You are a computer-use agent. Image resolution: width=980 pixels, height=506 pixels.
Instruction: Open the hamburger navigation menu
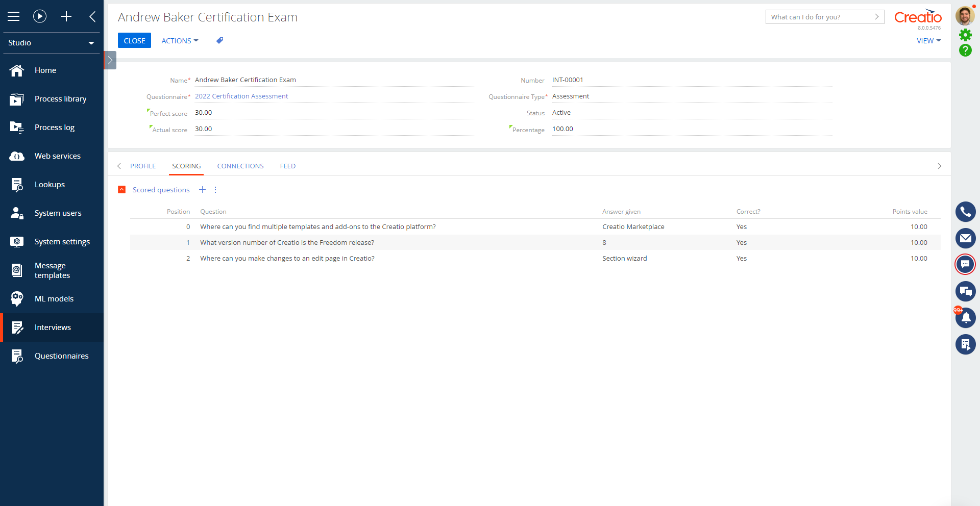click(x=14, y=16)
